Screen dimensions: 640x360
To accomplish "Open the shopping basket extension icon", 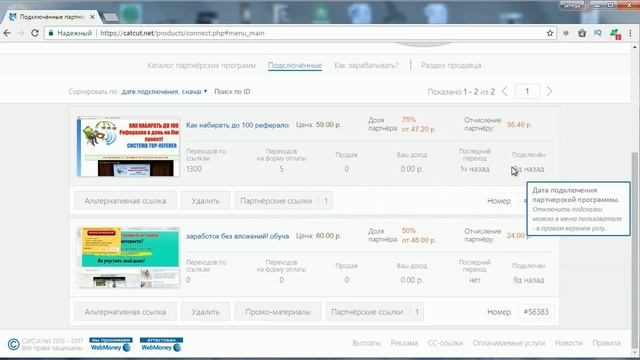I will [582, 33].
